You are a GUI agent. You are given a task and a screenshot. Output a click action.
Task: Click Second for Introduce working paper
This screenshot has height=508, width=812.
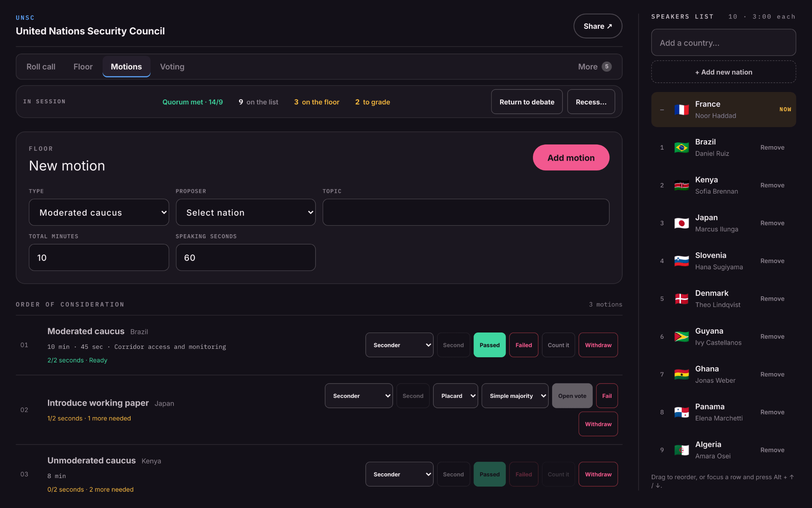click(x=413, y=396)
